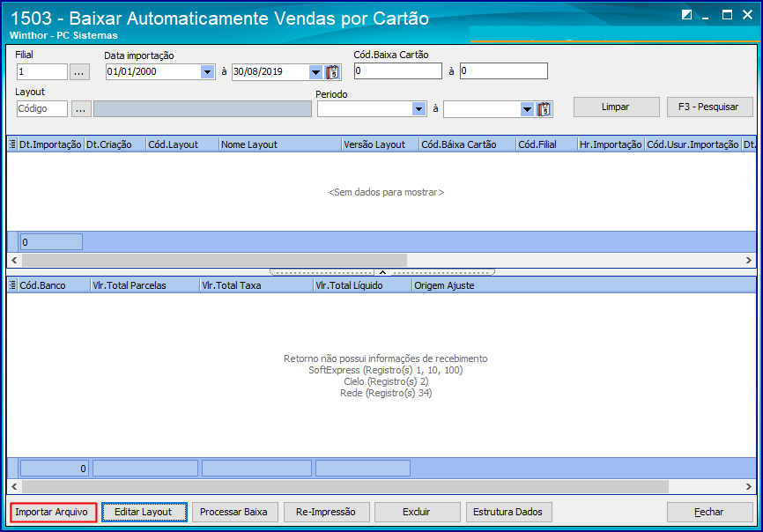763x532 pixels.
Task: Open Filial lookup ellipsis button
Action: pyautogui.click(x=79, y=72)
